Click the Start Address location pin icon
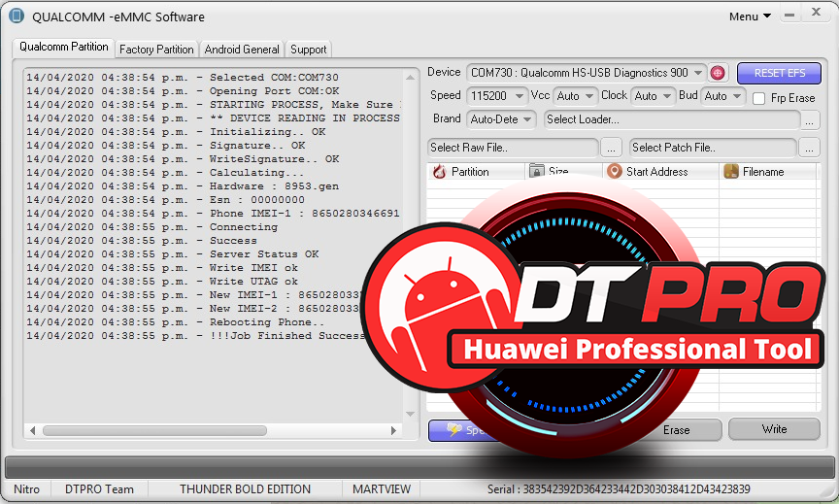 (x=615, y=171)
